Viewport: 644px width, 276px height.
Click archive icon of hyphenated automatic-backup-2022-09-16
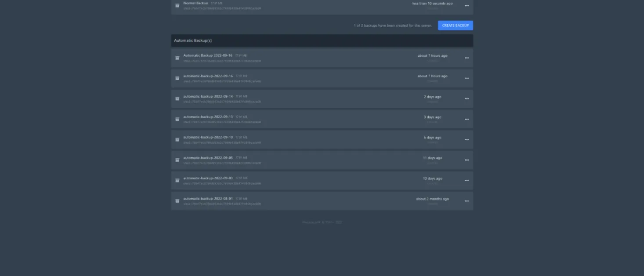click(x=177, y=78)
